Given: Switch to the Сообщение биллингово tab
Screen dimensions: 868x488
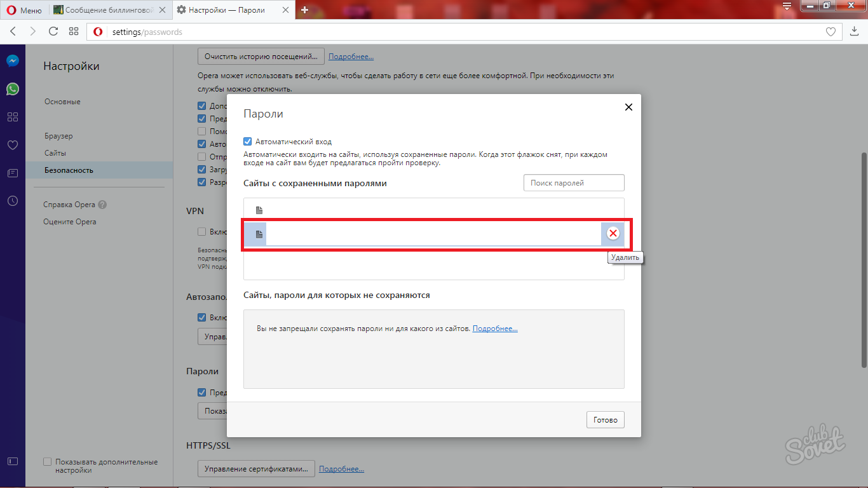Looking at the screenshot, I should coord(110,10).
